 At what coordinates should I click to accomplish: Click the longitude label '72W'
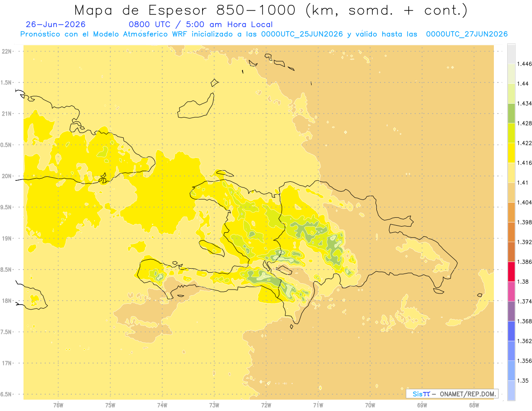(266, 405)
